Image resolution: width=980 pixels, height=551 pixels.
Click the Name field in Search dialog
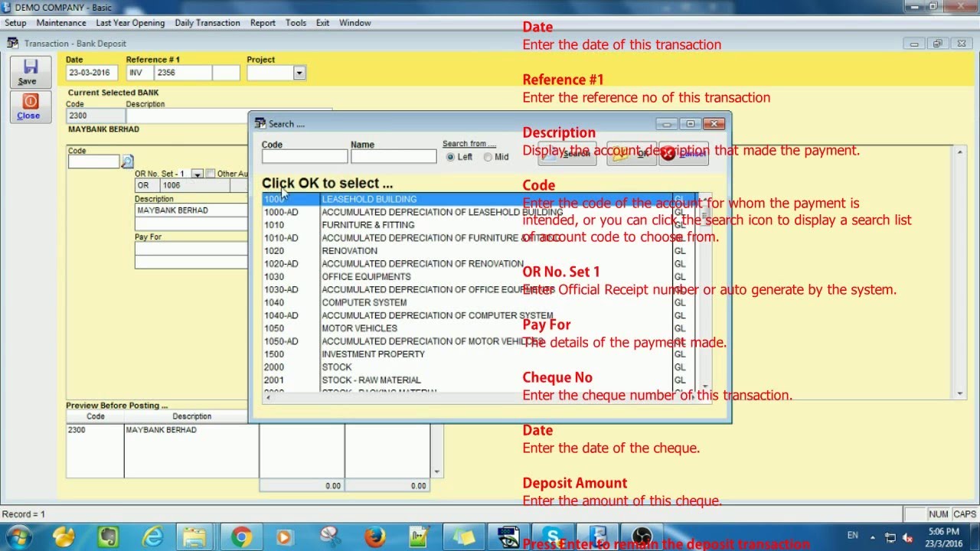point(394,157)
